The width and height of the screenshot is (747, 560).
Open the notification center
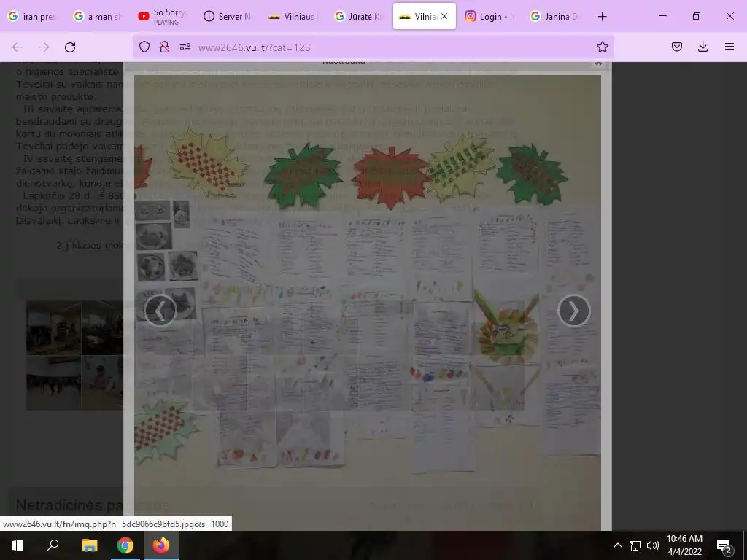(x=724, y=545)
